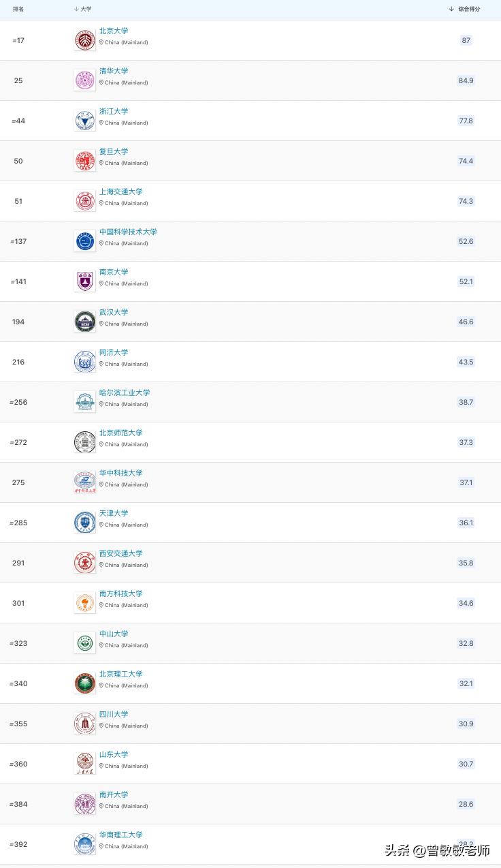The width and height of the screenshot is (501, 868).
Task: Click the Zhejiang University (浙江大学) logo icon
Action: (x=85, y=121)
